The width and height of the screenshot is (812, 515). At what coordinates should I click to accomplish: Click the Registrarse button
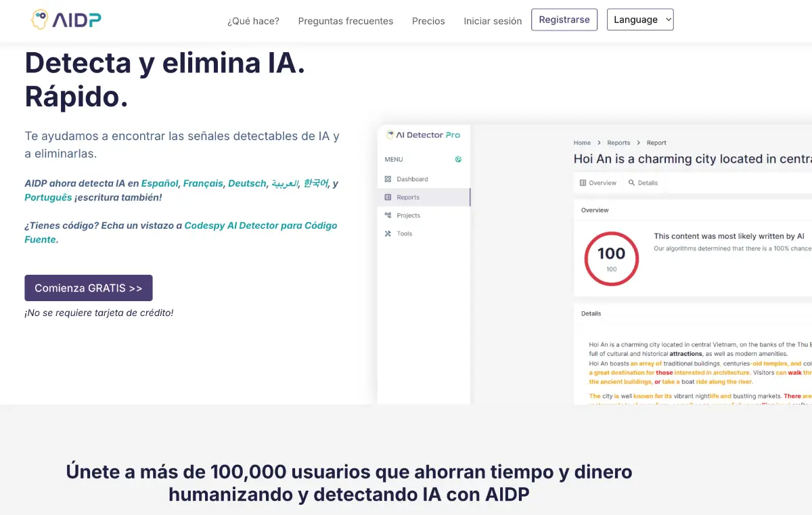tap(564, 20)
